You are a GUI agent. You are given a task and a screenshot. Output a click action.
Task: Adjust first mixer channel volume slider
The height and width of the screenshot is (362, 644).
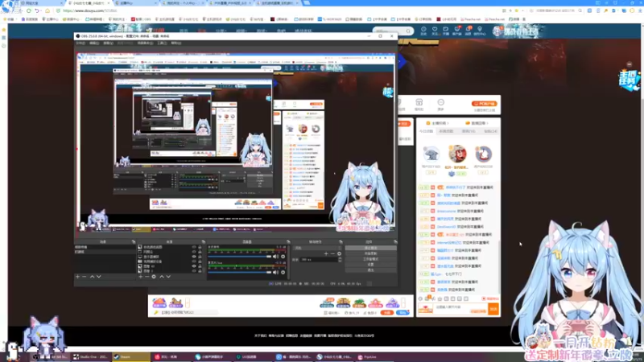coord(240,257)
